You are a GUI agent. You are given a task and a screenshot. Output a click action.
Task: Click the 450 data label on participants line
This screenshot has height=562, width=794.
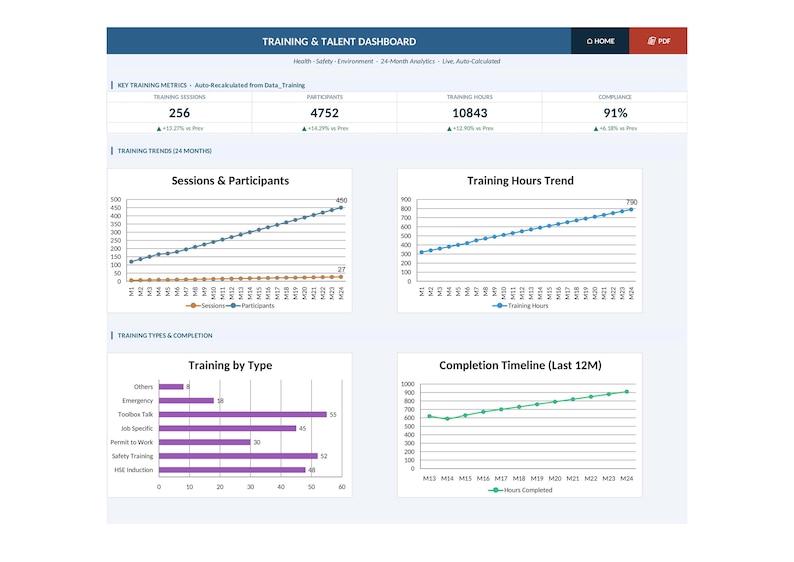(x=341, y=200)
